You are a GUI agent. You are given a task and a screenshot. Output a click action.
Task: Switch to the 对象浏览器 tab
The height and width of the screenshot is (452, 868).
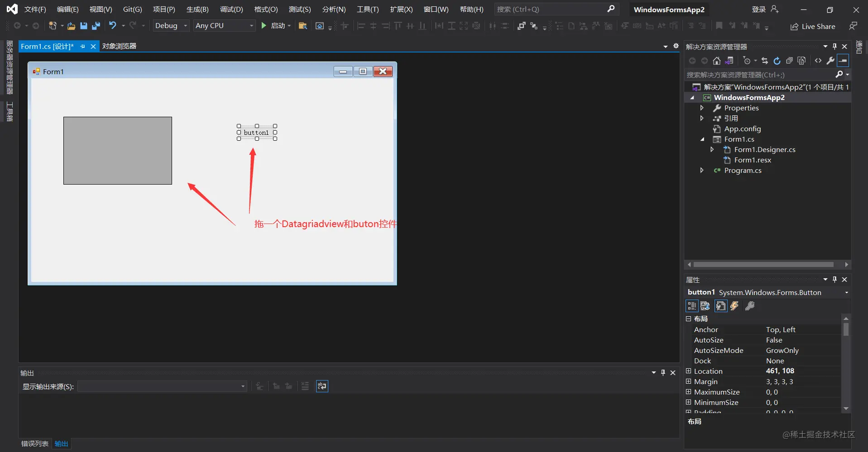pyautogui.click(x=119, y=46)
